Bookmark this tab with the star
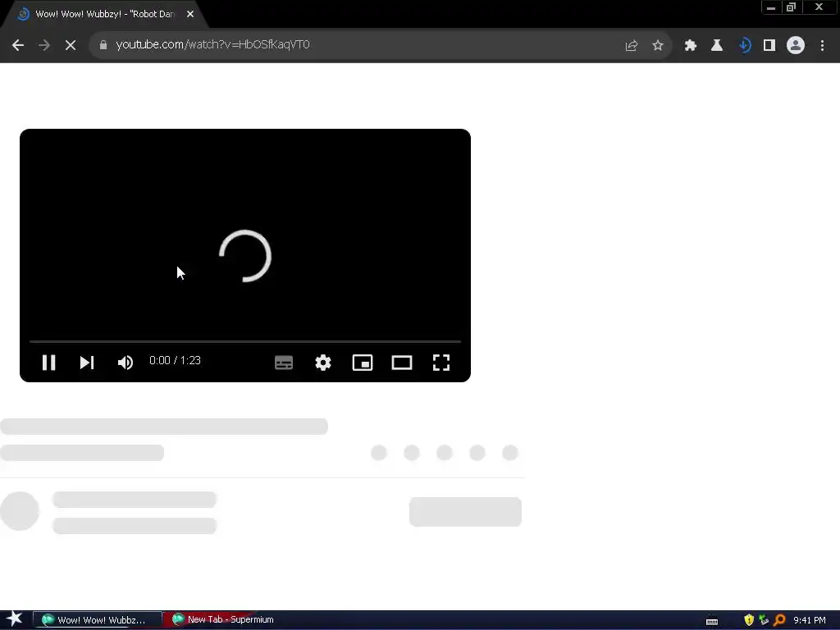This screenshot has width=840, height=630. point(658,45)
